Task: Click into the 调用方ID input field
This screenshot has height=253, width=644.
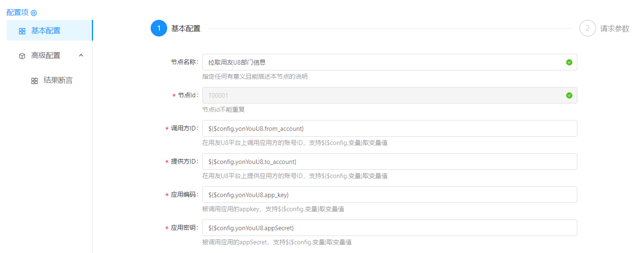Action: (389, 128)
